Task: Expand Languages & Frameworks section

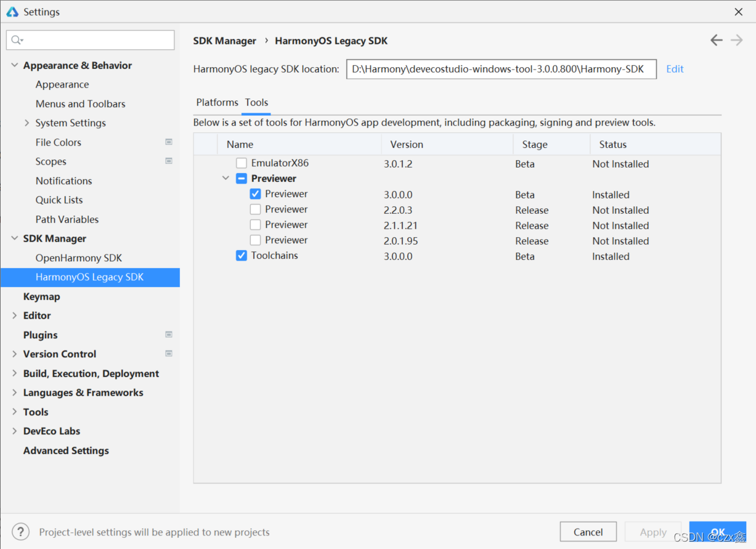Action: (15, 392)
